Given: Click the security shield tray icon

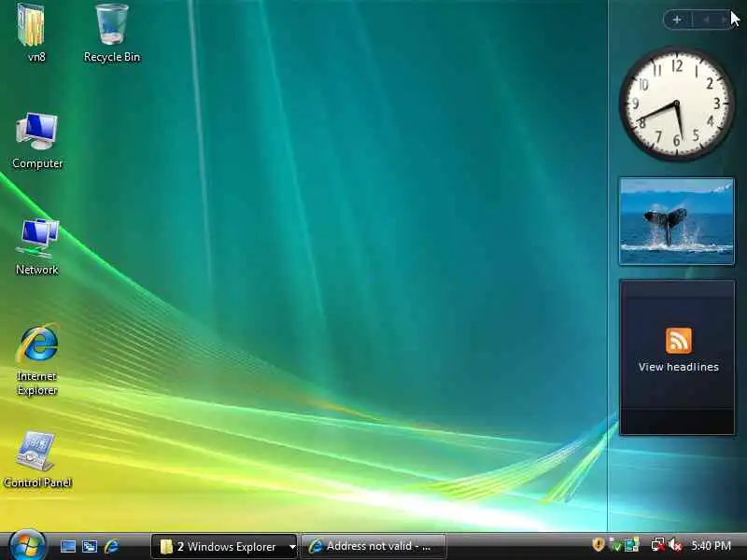Looking at the screenshot, I should pyautogui.click(x=599, y=545).
